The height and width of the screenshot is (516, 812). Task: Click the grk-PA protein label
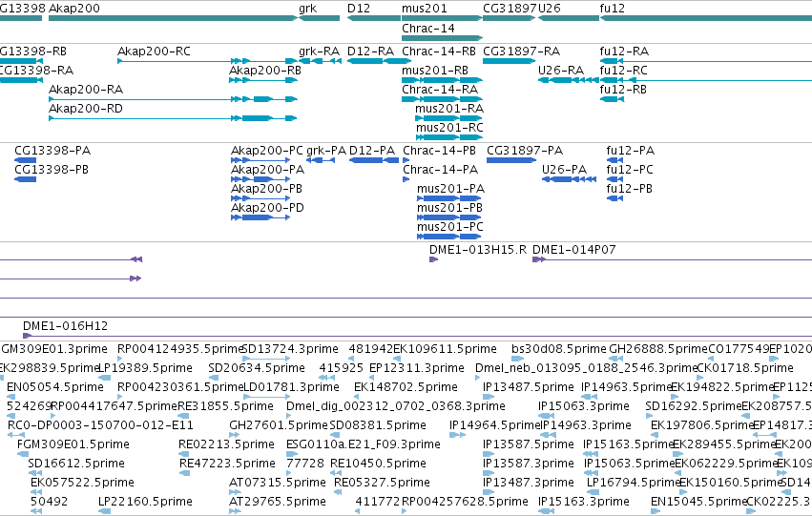click(326, 151)
